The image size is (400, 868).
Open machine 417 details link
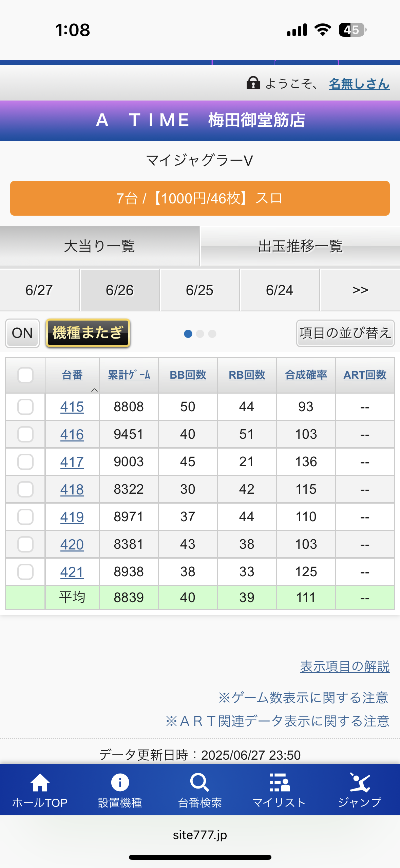(72, 462)
